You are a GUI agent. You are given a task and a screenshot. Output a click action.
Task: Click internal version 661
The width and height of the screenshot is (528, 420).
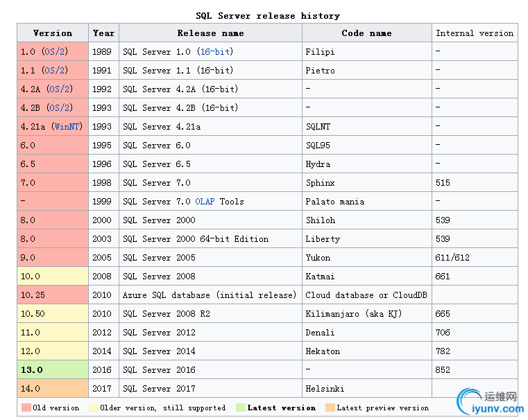click(443, 277)
